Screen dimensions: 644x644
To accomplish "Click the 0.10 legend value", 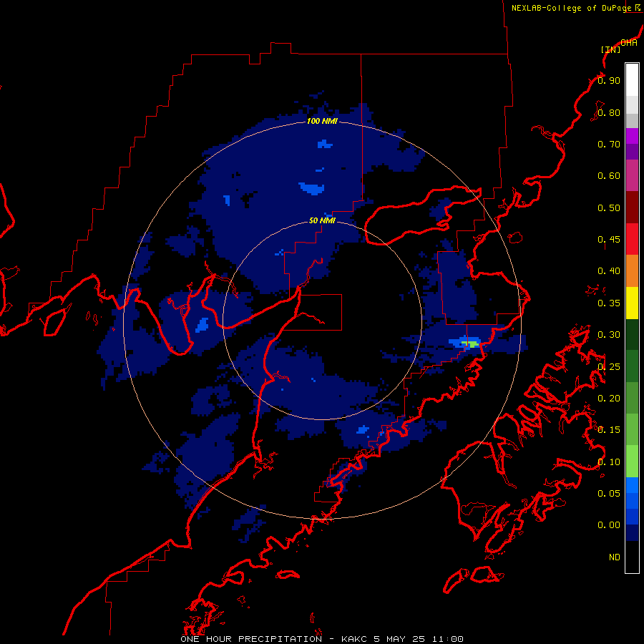I will 609,462.
